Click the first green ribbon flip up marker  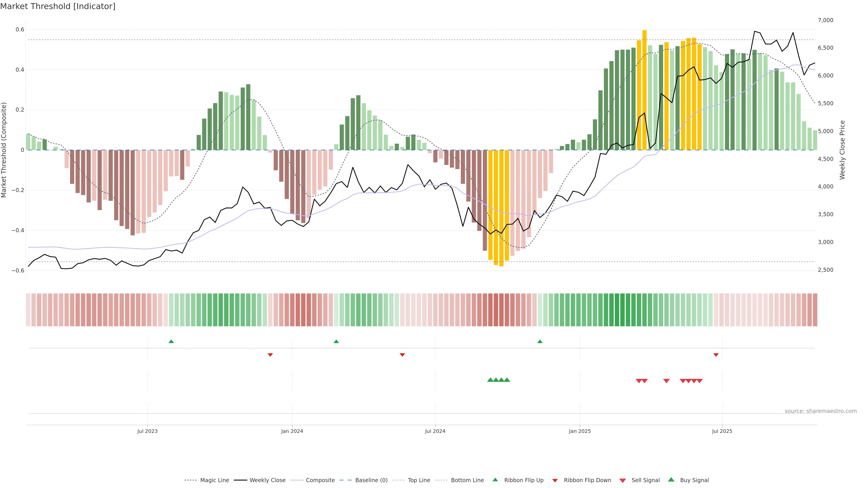[x=171, y=342]
